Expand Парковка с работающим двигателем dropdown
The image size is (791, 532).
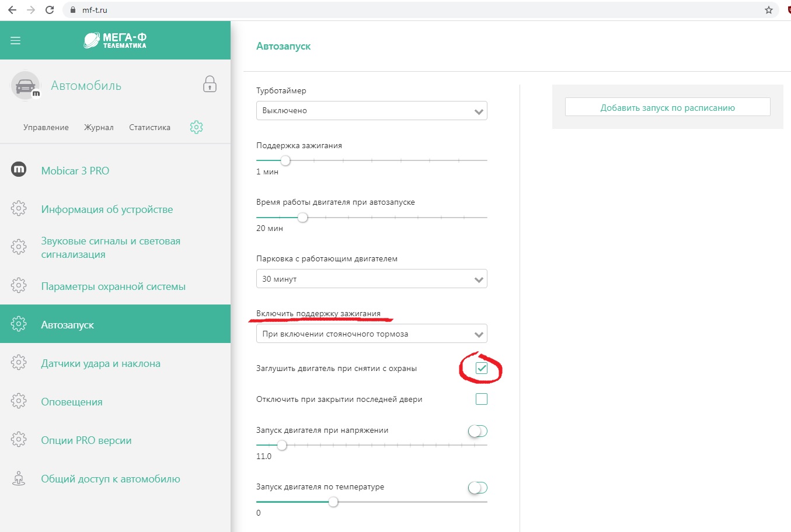click(371, 279)
